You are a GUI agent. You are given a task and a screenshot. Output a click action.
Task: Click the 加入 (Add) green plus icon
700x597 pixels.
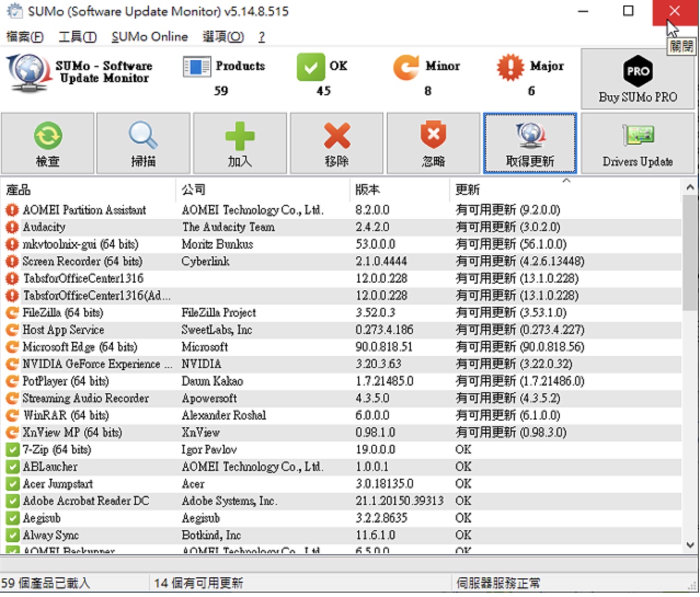240,135
